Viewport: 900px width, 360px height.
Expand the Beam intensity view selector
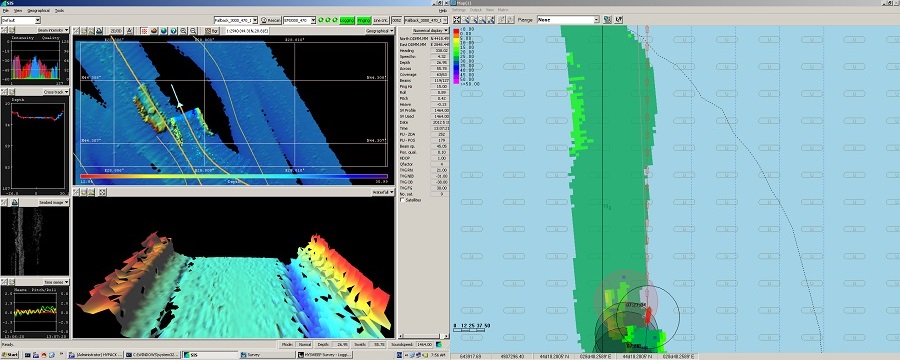[53, 30]
